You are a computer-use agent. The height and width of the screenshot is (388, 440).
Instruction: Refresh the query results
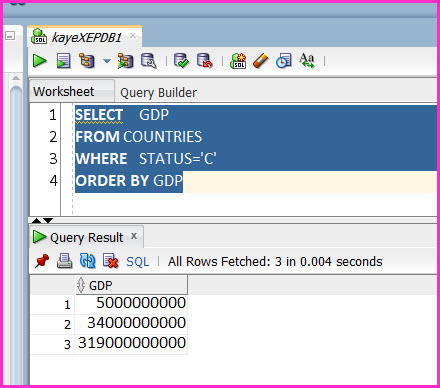(87, 261)
